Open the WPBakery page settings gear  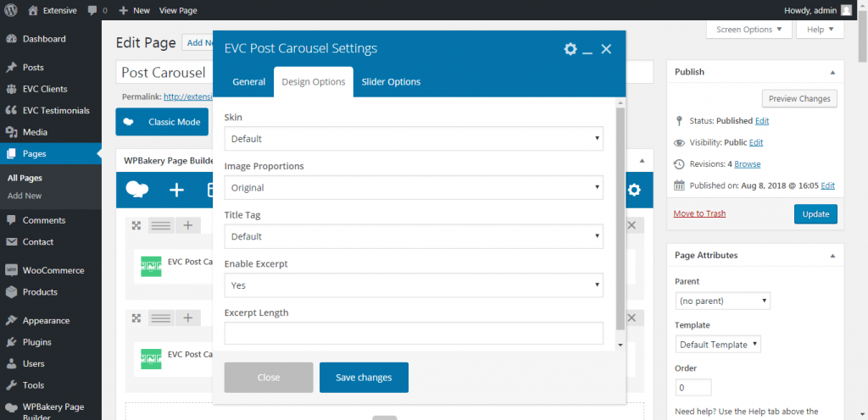tap(634, 191)
